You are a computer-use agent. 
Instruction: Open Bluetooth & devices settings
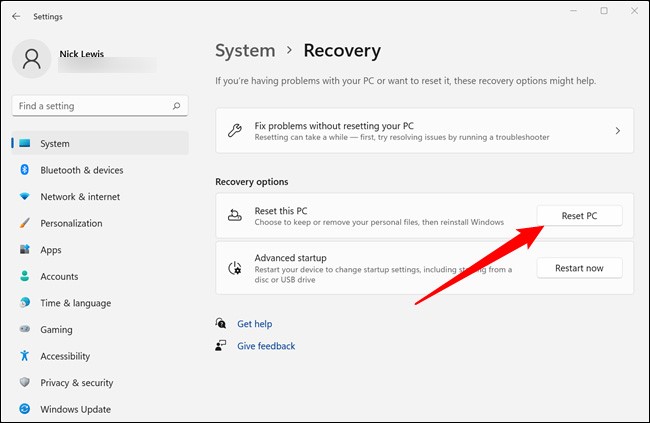tap(81, 170)
